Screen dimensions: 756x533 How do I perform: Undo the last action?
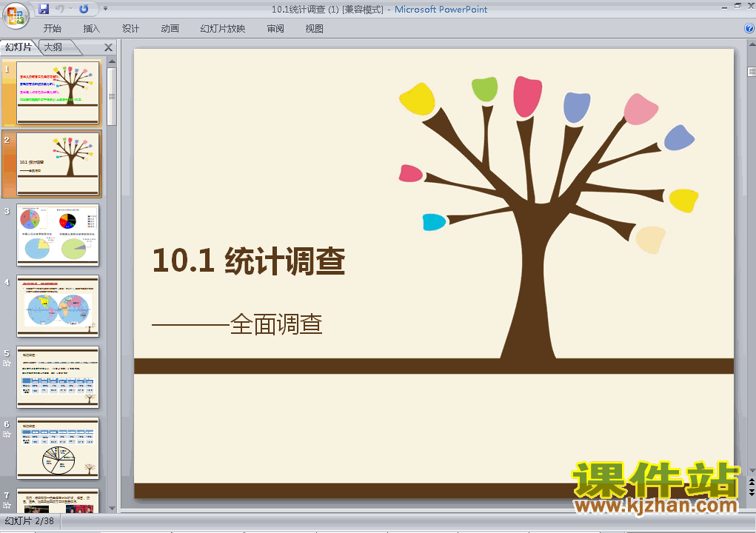tap(60, 9)
